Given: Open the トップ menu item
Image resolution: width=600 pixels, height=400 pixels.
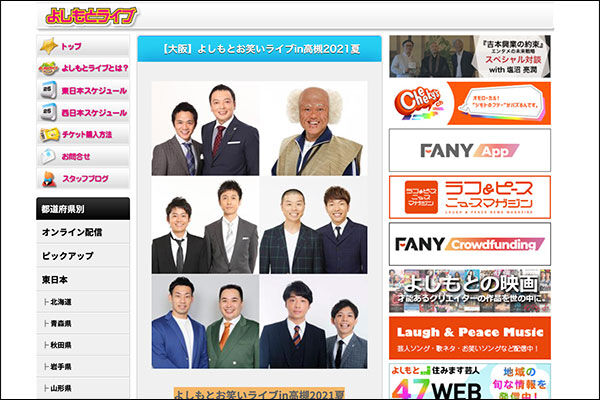Looking at the screenshot, I should [83, 46].
